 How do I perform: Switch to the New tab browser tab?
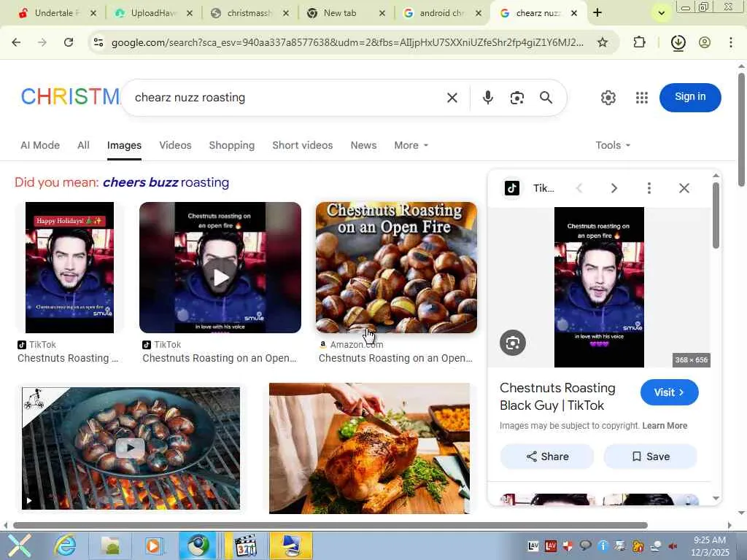(x=345, y=13)
